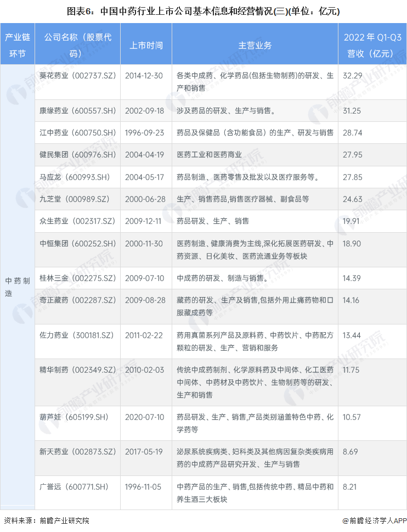The width and height of the screenshot is (407, 532).
Task: Click revenue value 32.29
Action: 353,76
